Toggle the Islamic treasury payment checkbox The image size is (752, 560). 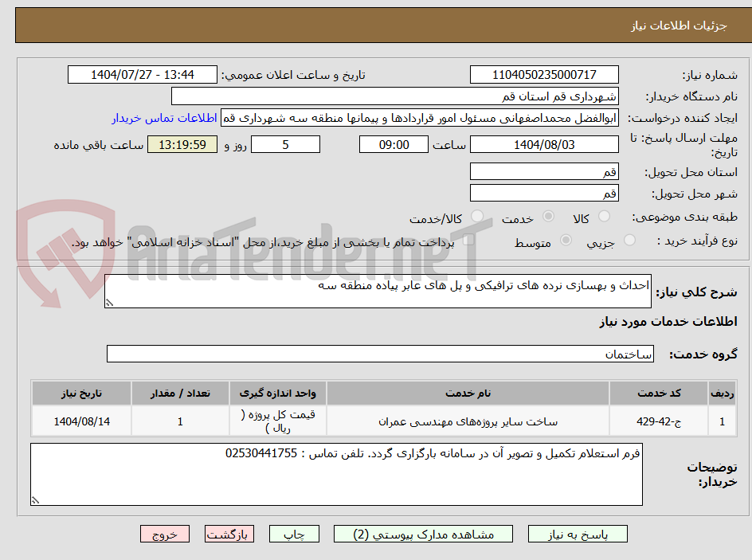pos(468,240)
